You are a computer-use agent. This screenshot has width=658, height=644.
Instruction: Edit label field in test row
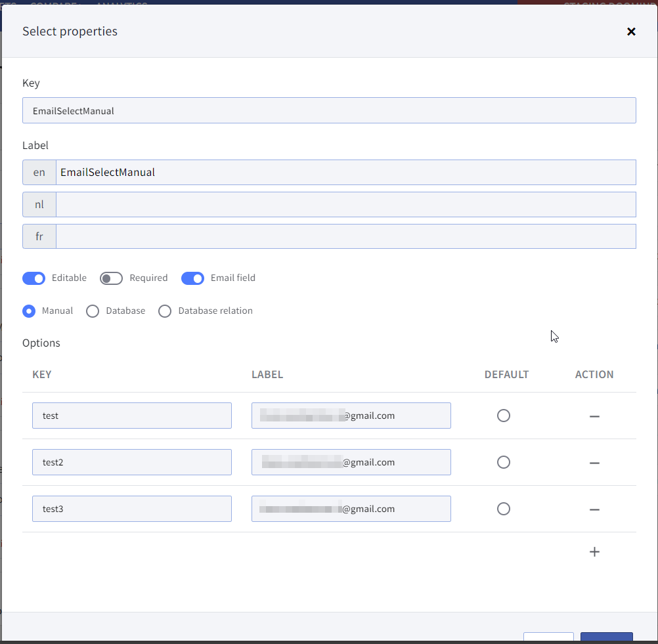click(x=351, y=416)
